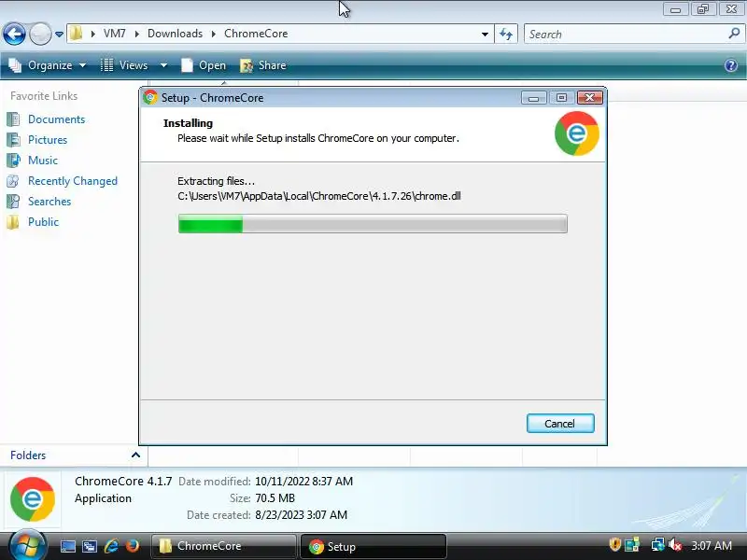Click the ChromeCore thumbnail in details pane
747x560 pixels.
[x=33, y=499]
